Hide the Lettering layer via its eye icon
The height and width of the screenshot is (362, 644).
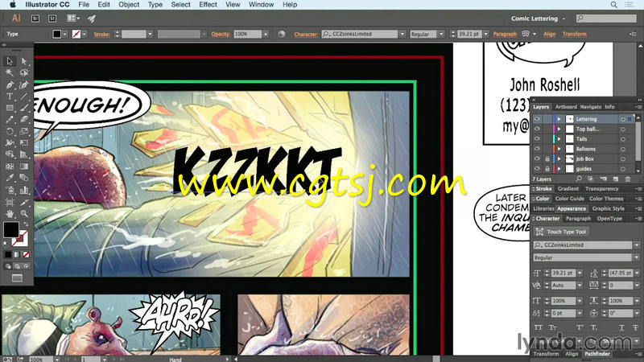(x=537, y=119)
